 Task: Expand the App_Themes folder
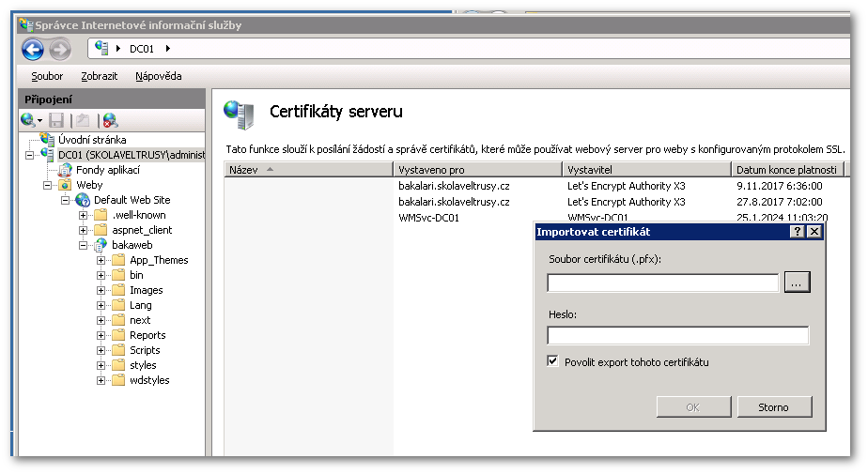click(x=101, y=260)
